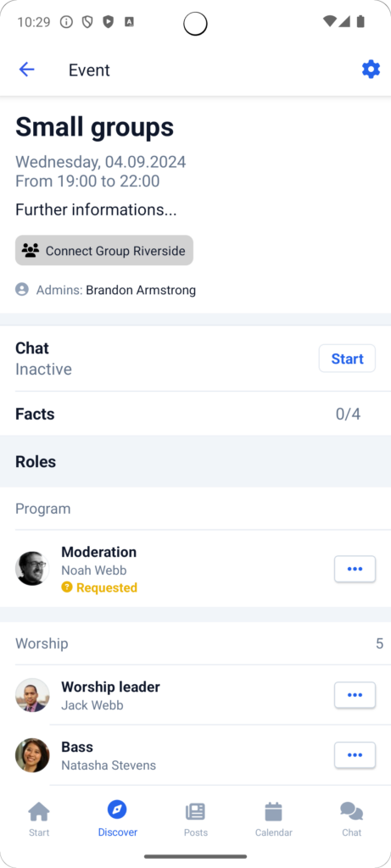Open the Facts row showing 0/4
This screenshot has height=868, width=391.
click(x=195, y=414)
